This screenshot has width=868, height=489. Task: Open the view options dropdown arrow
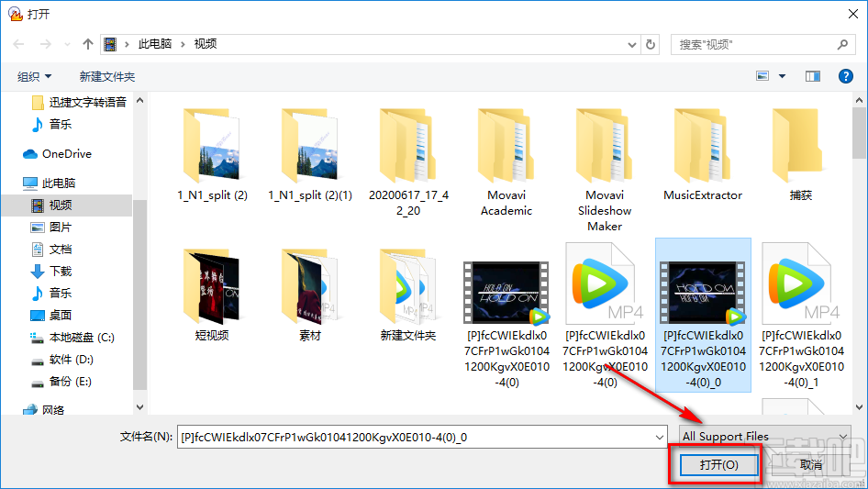tap(782, 76)
